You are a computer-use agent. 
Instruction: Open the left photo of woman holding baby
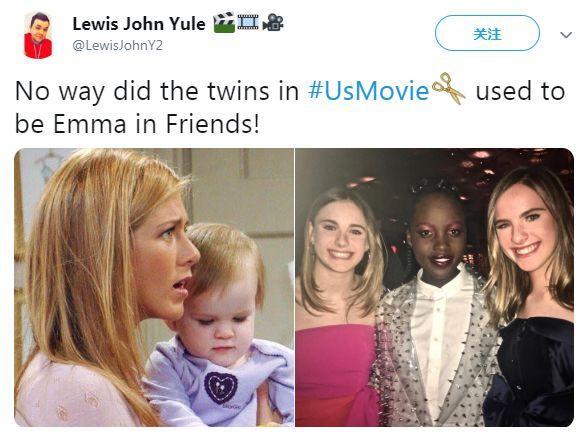pos(154,287)
